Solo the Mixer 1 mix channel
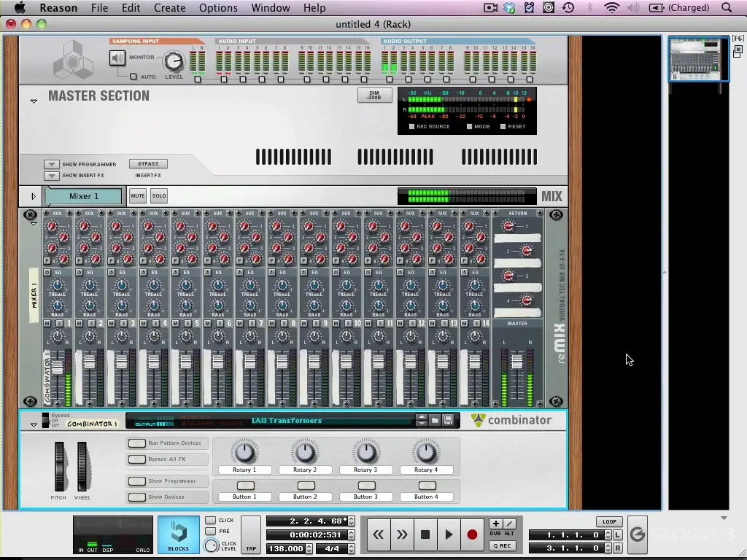Viewport: 747px width, 560px height. click(x=158, y=195)
